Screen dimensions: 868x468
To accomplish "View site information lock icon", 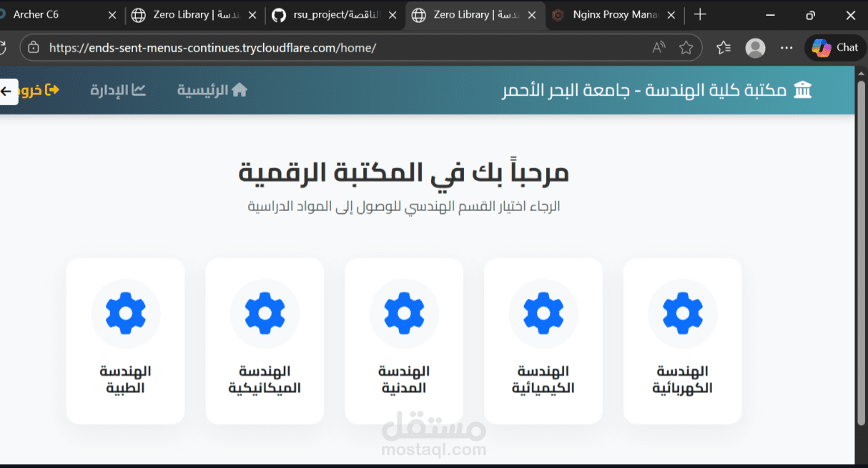I will (x=33, y=48).
